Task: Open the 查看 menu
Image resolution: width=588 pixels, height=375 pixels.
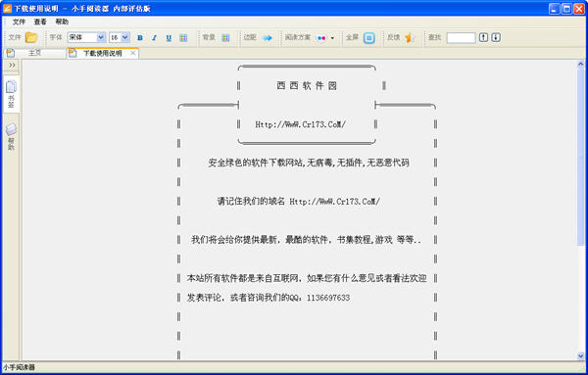Action: coord(40,22)
